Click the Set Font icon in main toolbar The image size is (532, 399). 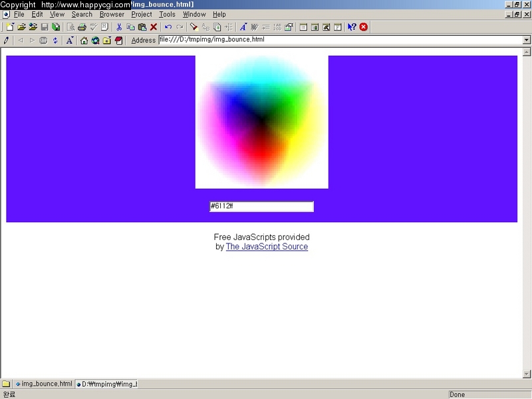click(x=243, y=27)
